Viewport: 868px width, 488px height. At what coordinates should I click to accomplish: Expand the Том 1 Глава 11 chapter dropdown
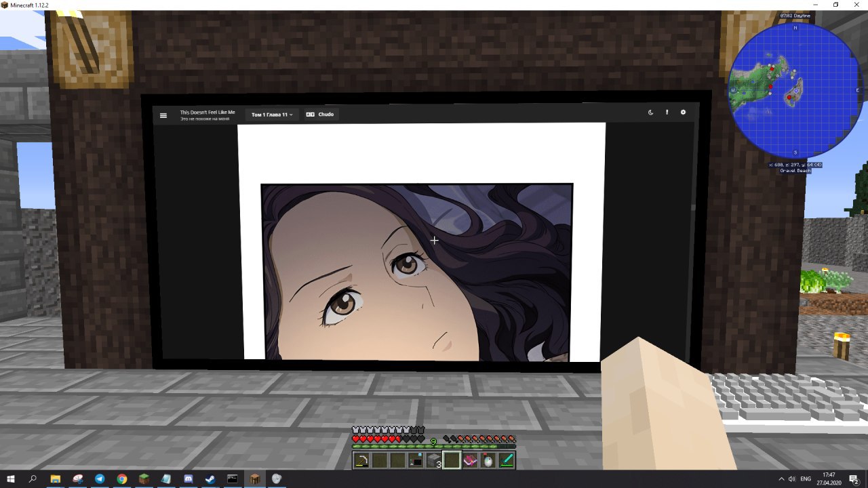pyautogui.click(x=272, y=115)
